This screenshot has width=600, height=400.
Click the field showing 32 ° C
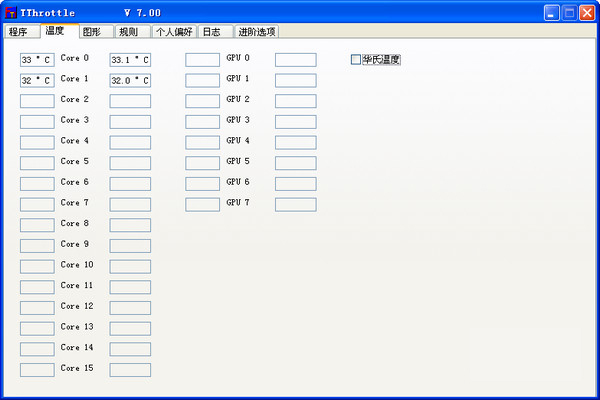pyautogui.click(x=37, y=80)
